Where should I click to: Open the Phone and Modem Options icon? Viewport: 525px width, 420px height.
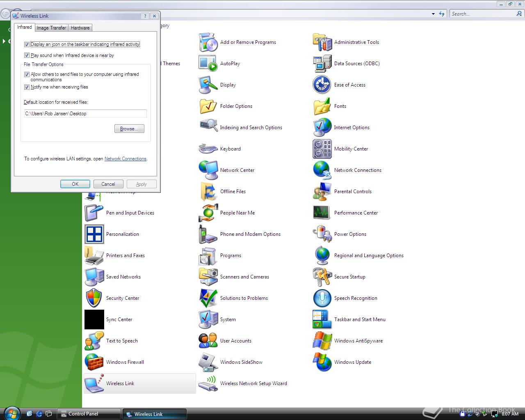208,234
